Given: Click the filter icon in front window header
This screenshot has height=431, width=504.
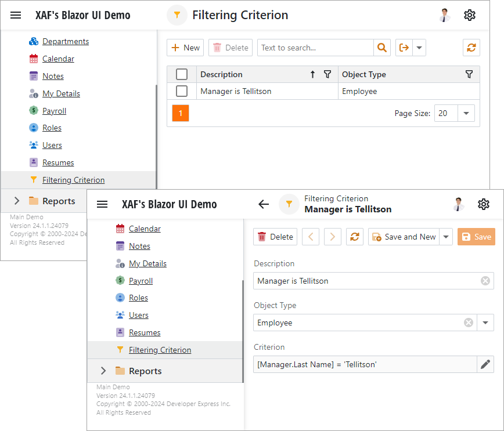Looking at the screenshot, I should coord(289,204).
